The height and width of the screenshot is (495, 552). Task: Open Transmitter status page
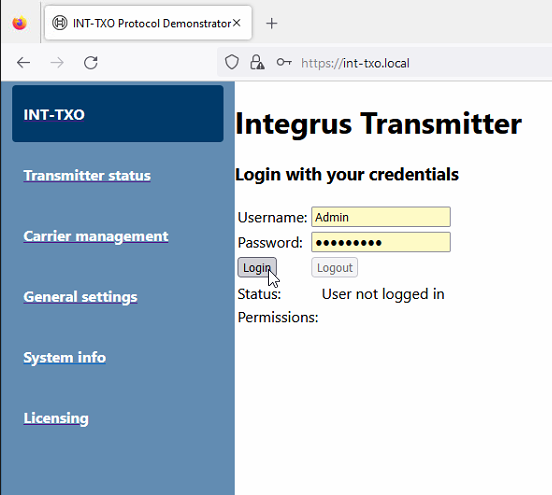click(87, 175)
